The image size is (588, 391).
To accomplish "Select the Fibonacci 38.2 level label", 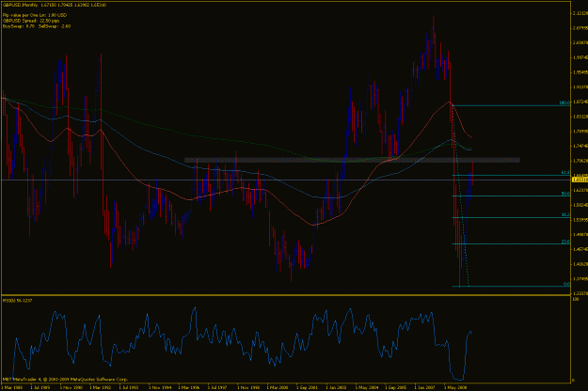I will coord(565,215).
